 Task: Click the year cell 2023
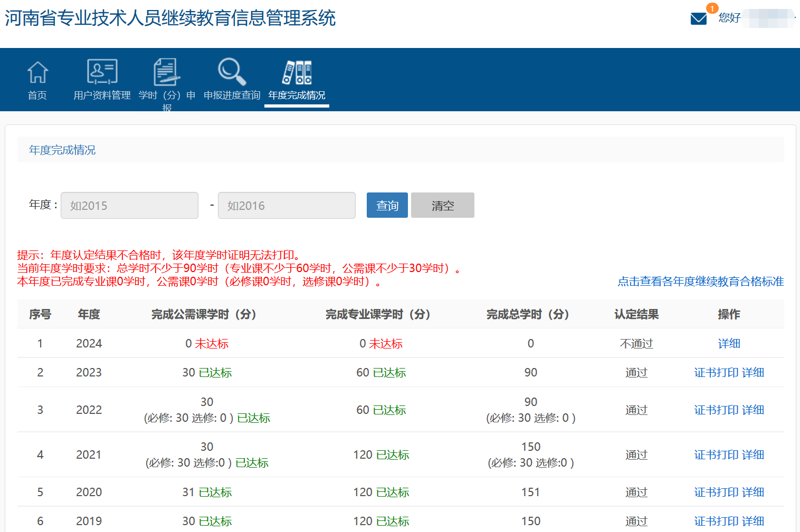[89, 373]
